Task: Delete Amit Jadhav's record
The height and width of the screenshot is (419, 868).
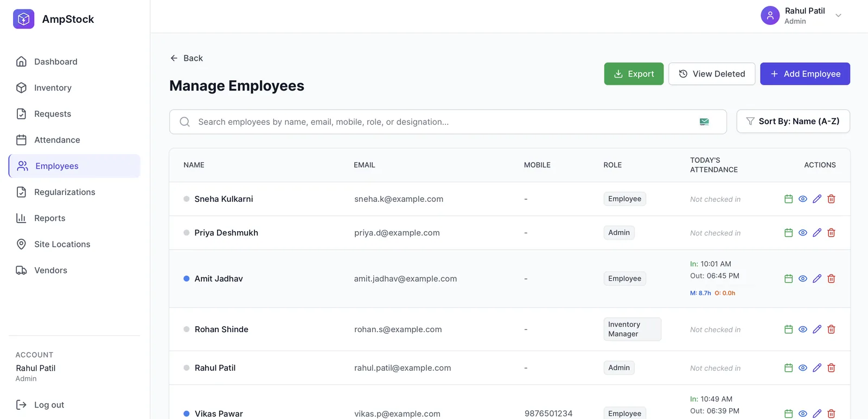Action: tap(831, 279)
